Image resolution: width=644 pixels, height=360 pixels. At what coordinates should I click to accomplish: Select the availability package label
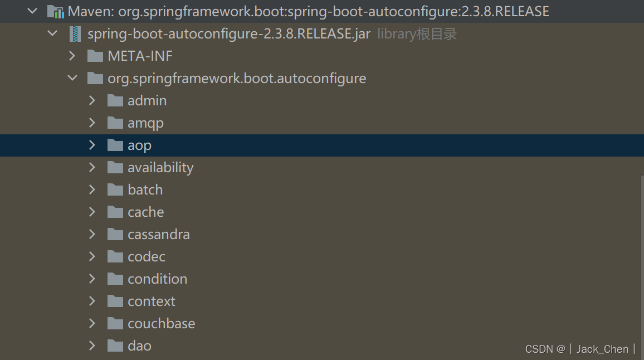tap(160, 168)
